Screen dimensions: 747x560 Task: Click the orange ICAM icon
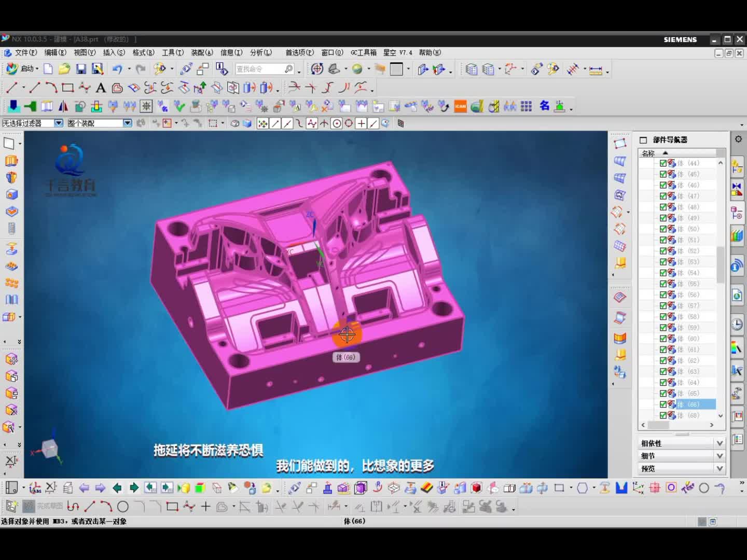461,106
